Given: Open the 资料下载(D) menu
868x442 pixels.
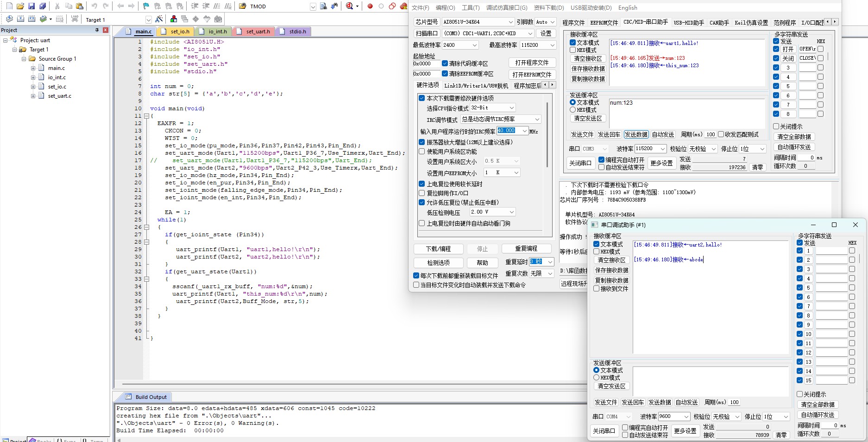Looking at the screenshot, I should pyautogui.click(x=549, y=8).
